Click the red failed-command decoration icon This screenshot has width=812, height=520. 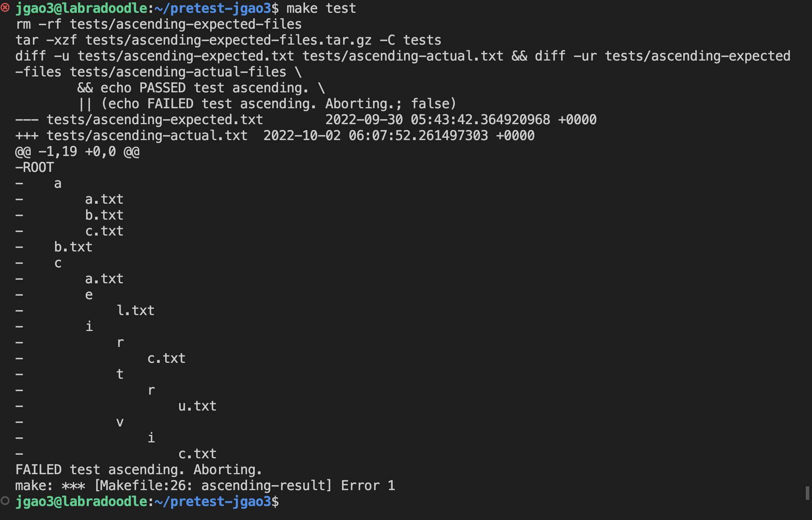5,8
